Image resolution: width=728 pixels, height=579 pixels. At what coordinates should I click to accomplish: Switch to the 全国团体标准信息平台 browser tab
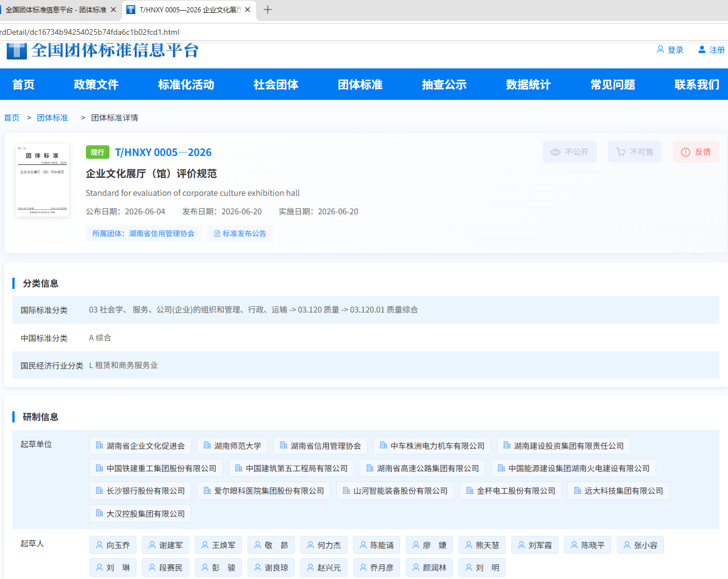click(59, 10)
